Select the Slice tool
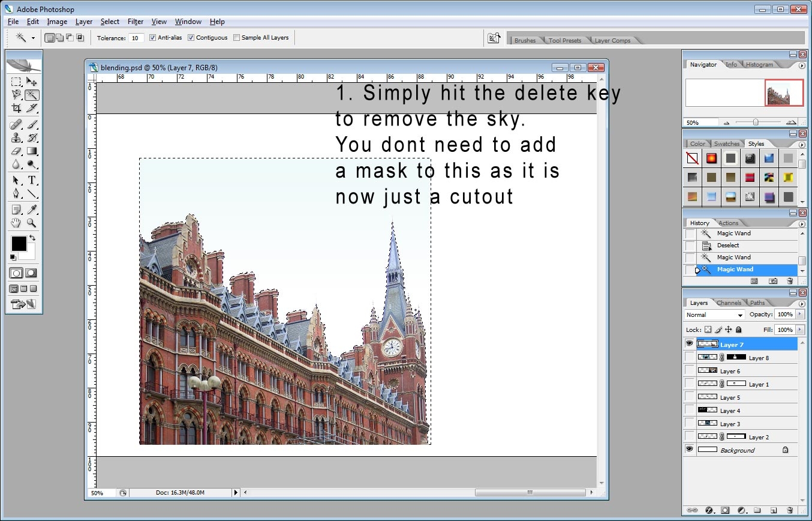812x521 pixels. click(x=32, y=108)
